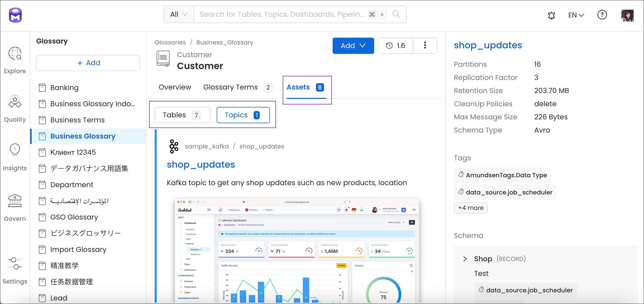Click the Avro schema type value

pos(542,130)
